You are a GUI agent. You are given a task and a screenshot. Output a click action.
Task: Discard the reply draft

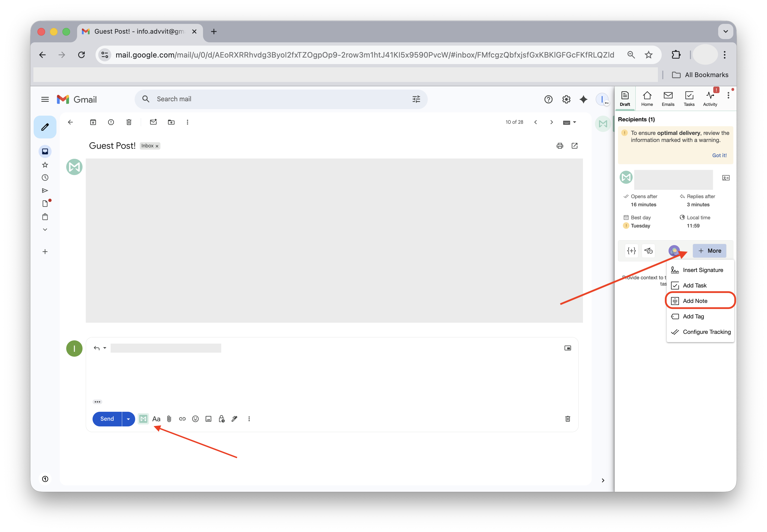(x=568, y=419)
